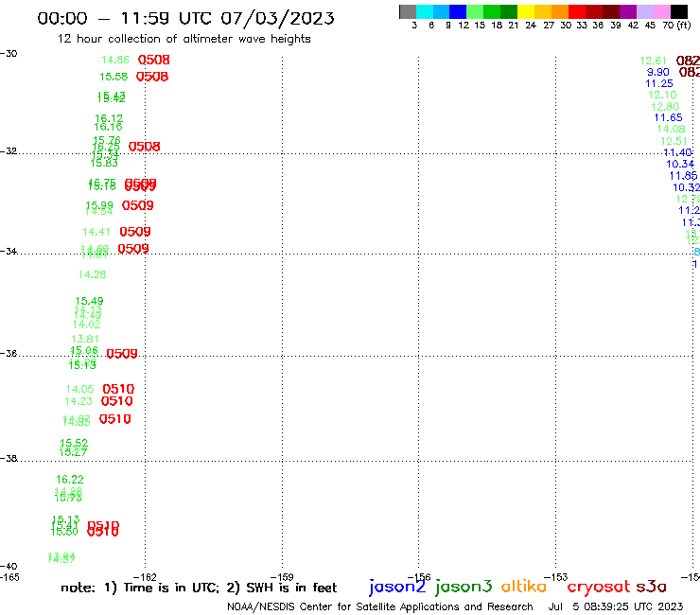Click the generation timestamp 'Jul 5 08:39:25 UTC 2023'
The width and height of the screenshot is (700, 615).
[x=616, y=607]
